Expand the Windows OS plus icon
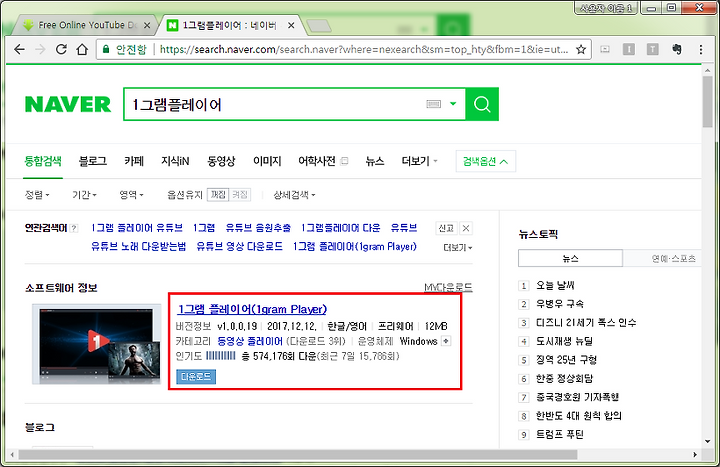This screenshot has height=467, width=720. [445, 341]
